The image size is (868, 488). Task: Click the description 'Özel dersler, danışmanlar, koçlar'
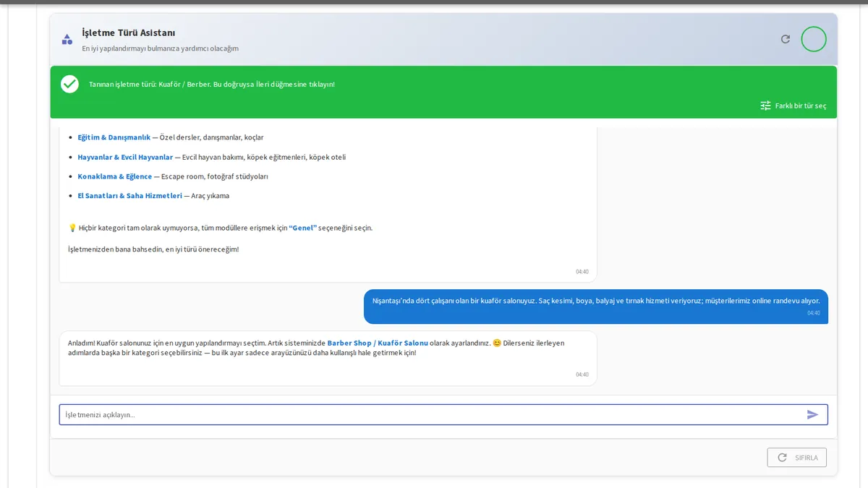point(212,137)
